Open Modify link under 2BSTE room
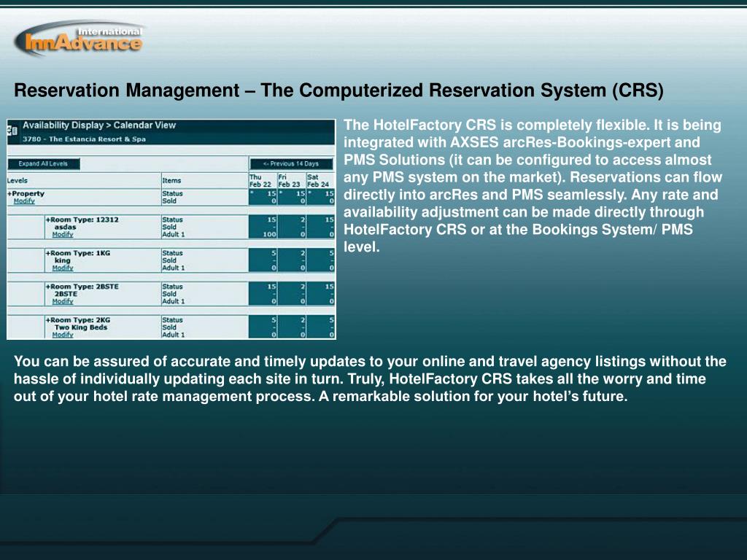747x560 pixels. (x=63, y=301)
